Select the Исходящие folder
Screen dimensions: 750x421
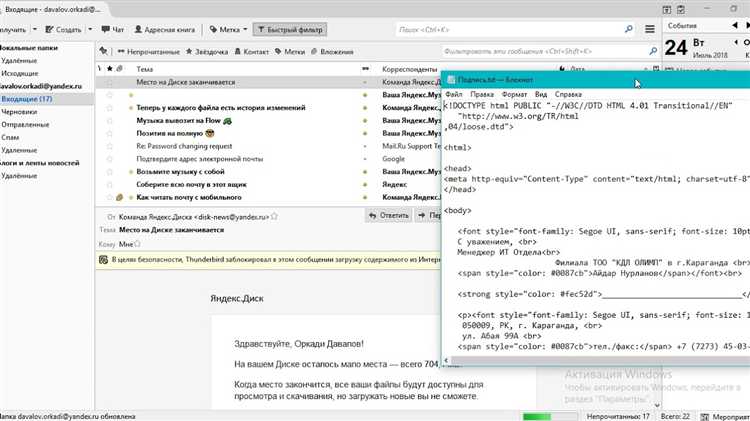(20, 73)
